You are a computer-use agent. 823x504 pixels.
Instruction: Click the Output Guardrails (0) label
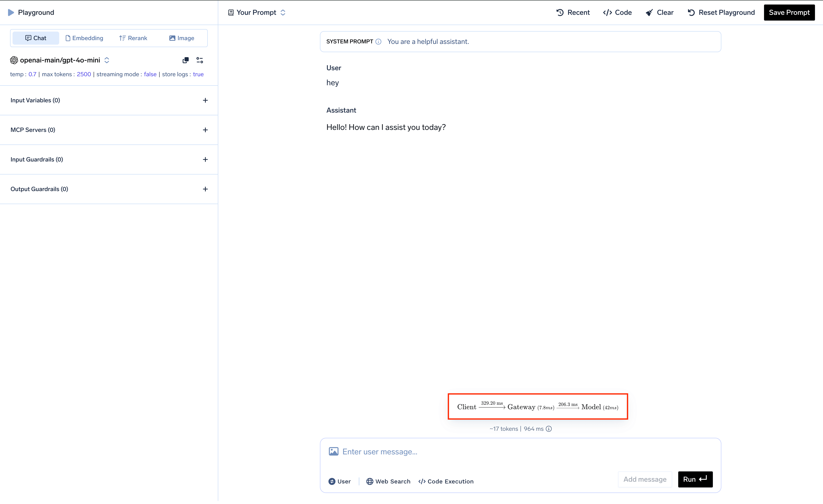pos(39,189)
